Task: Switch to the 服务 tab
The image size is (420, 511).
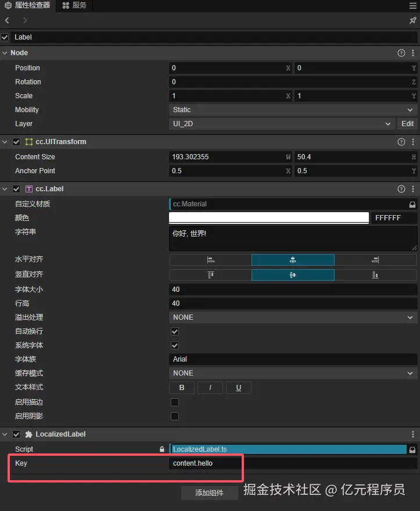Action: click(x=75, y=5)
